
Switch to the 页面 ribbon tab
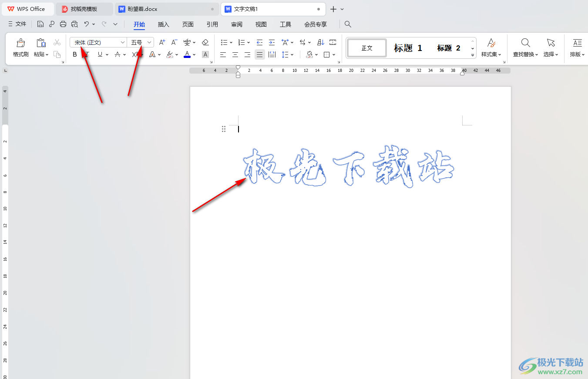coord(188,24)
